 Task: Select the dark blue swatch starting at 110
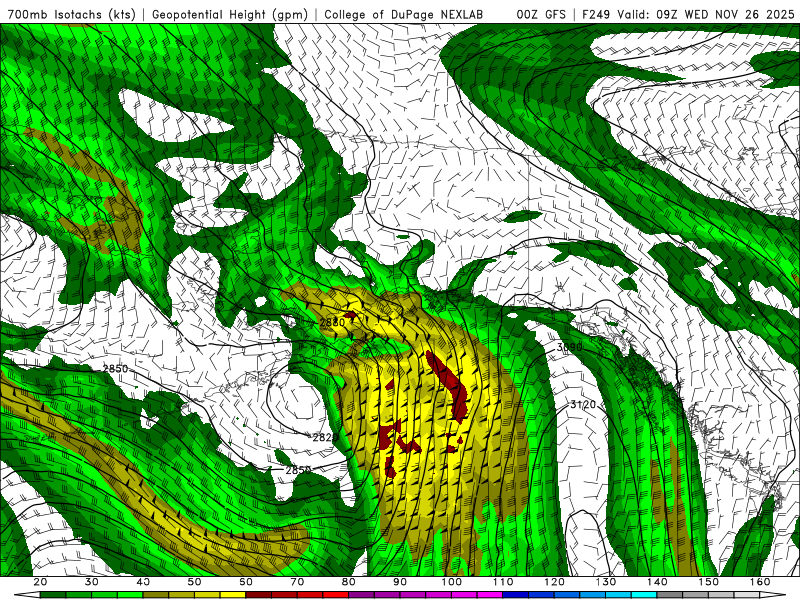(x=516, y=595)
